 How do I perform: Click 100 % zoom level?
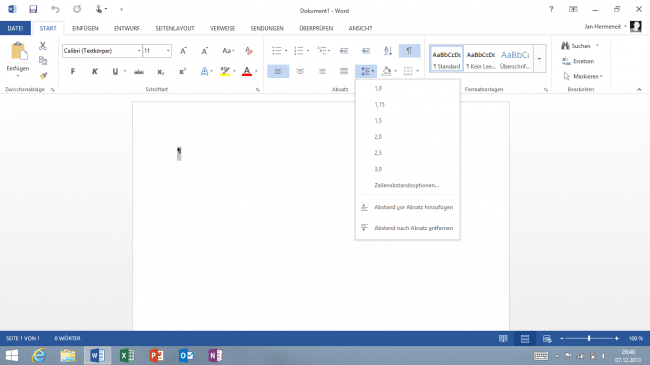(635, 338)
